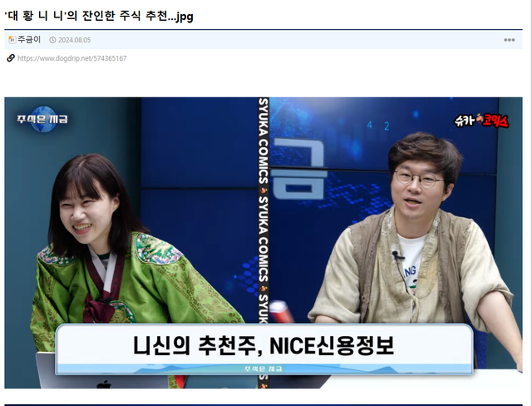Click the vertical SYUKA COMICS divider strip
The width and height of the screenshot is (532, 406).
coord(264,208)
